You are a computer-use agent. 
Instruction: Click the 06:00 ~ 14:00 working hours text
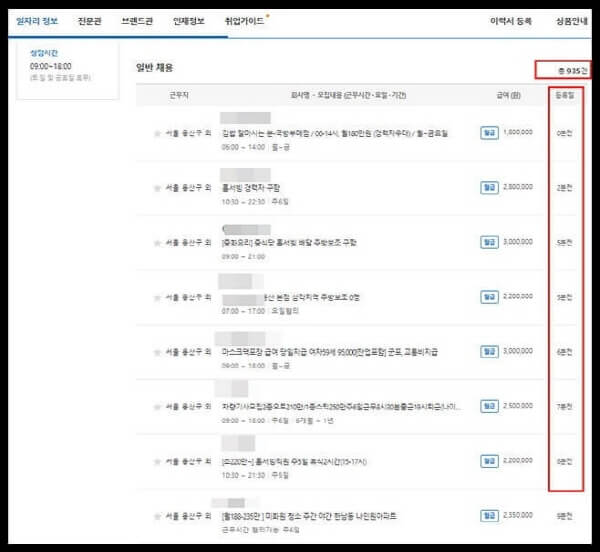[x=243, y=147]
